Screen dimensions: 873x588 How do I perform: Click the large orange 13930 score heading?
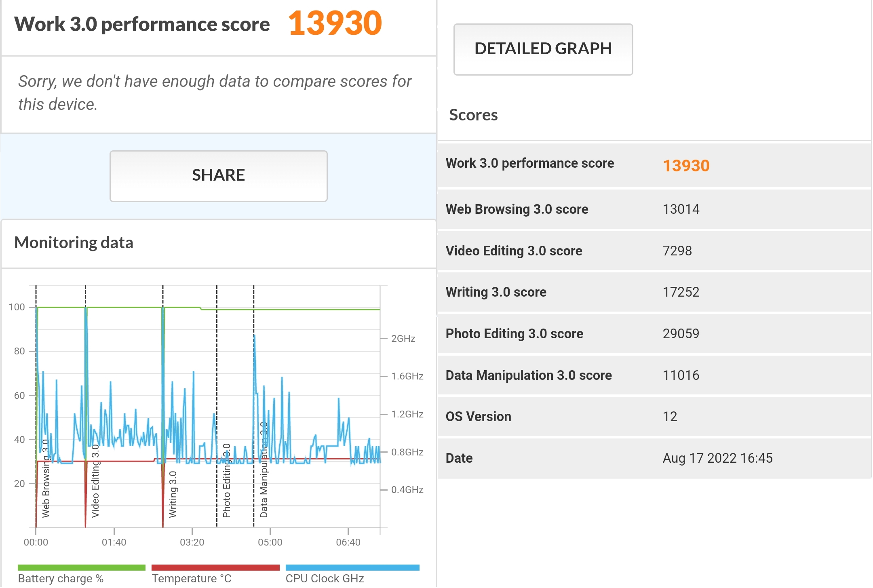coord(335,23)
